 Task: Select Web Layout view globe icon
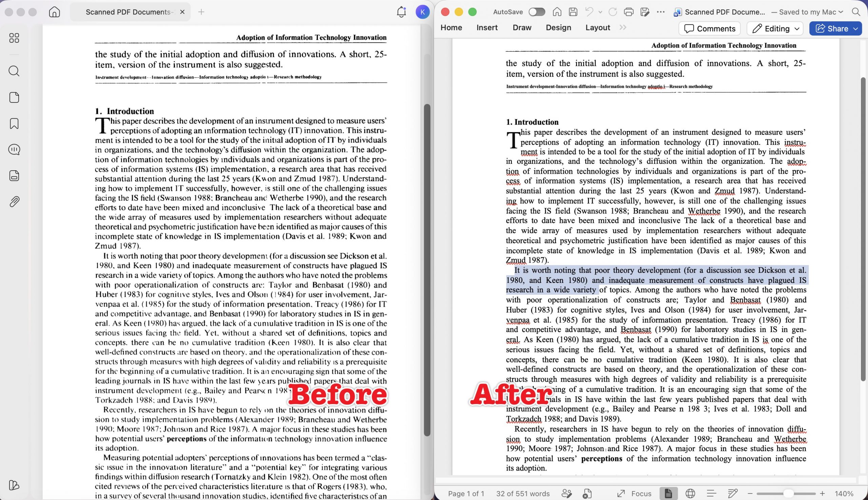click(x=690, y=494)
